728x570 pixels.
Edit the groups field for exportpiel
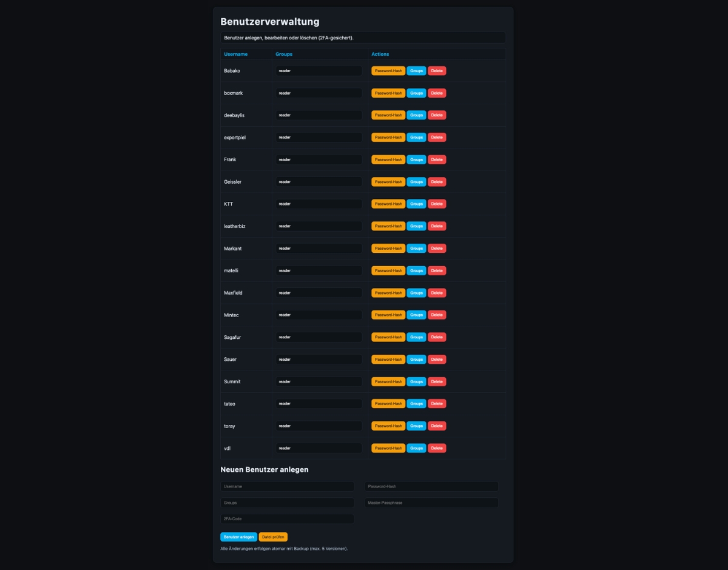pos(318,138)
